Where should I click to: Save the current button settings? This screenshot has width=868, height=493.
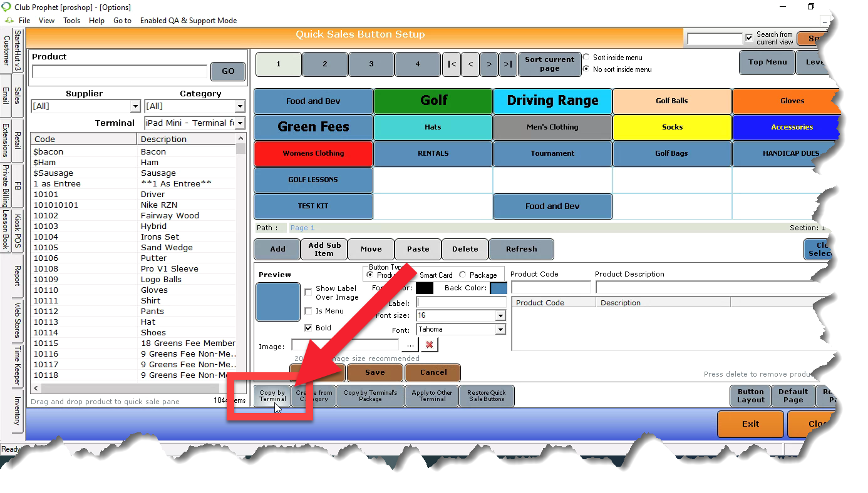[x=374, y=372]
